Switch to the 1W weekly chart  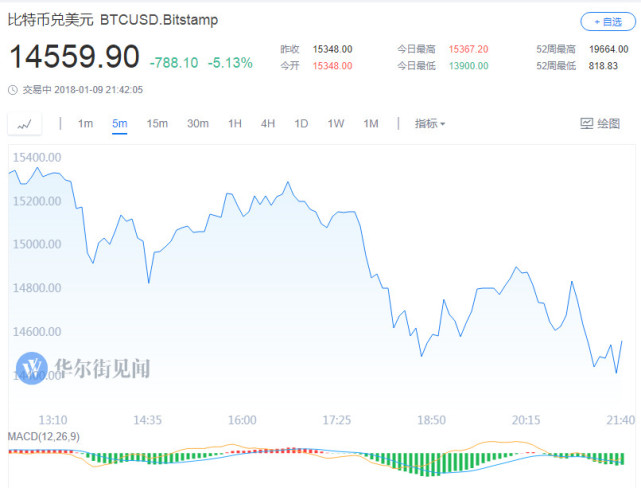336,123
